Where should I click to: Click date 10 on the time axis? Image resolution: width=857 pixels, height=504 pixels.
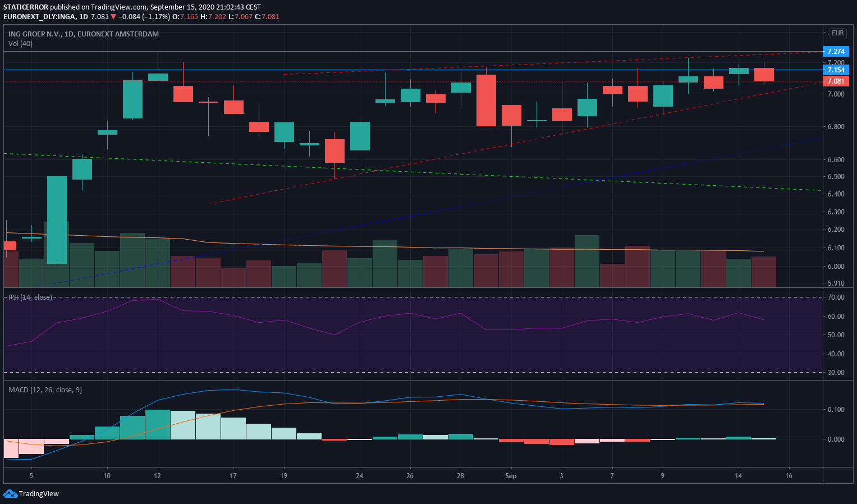107,476
